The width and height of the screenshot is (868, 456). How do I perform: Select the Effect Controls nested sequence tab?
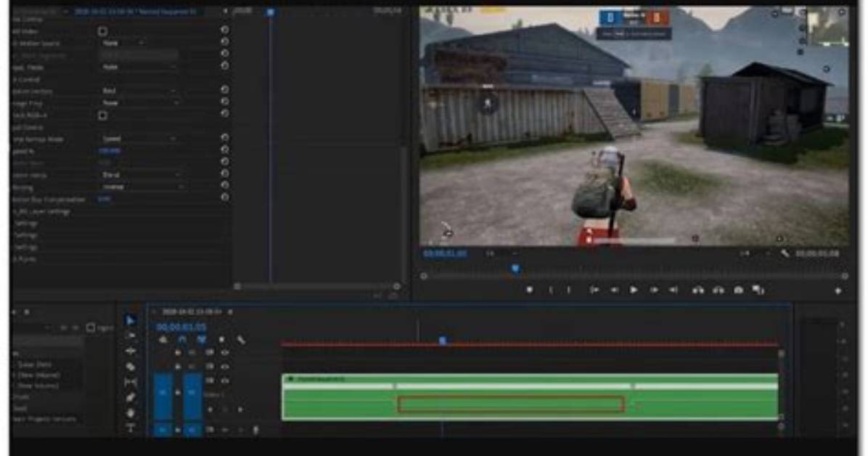coord(135,11)
